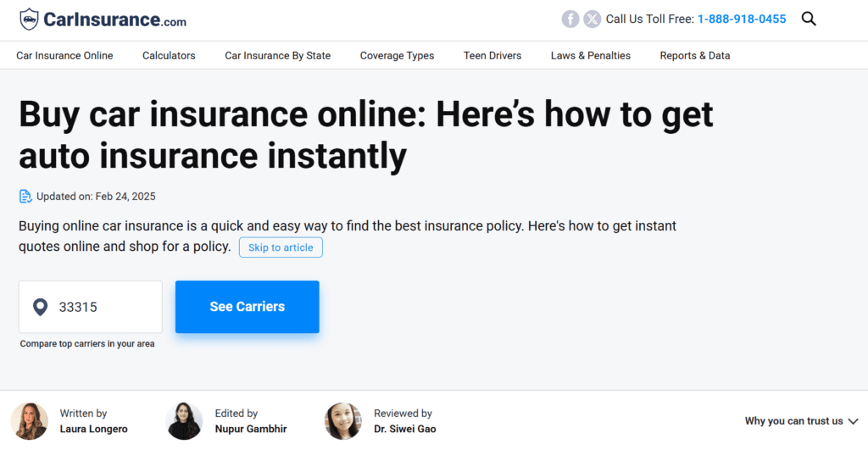868x450 pixels.
Task: Click the 'Updated on: Feb 24, 2025' text
Action: tap(96, 197)
